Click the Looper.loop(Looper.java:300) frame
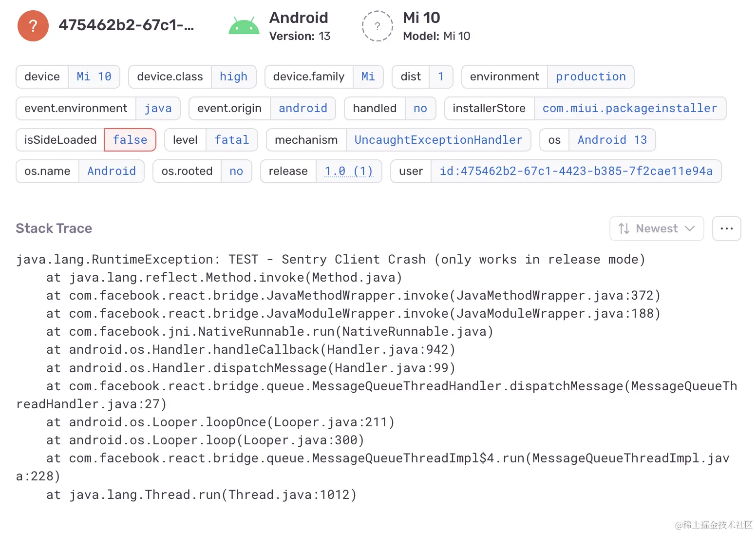The height and width of the screenshot is (533, 756). point(205,440)
